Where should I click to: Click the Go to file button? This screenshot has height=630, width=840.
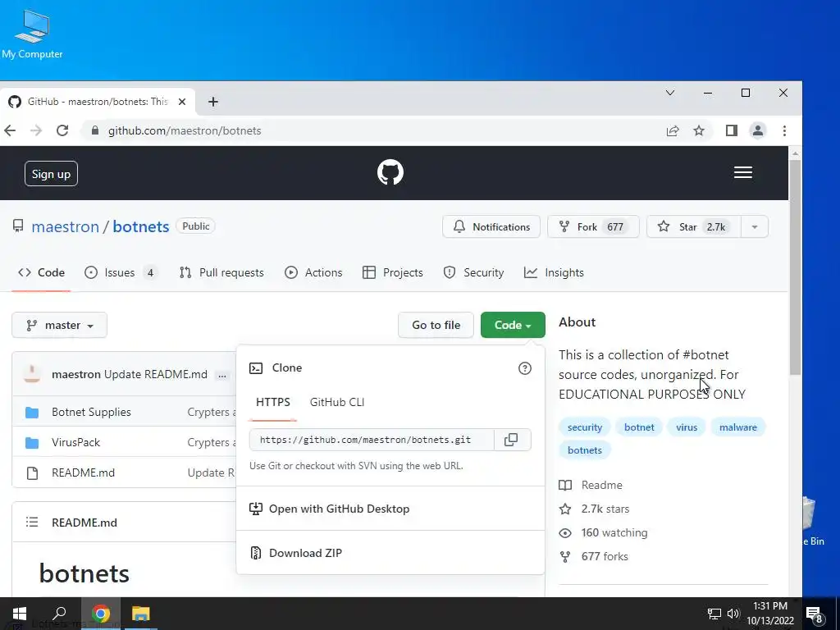click(436, 325)
